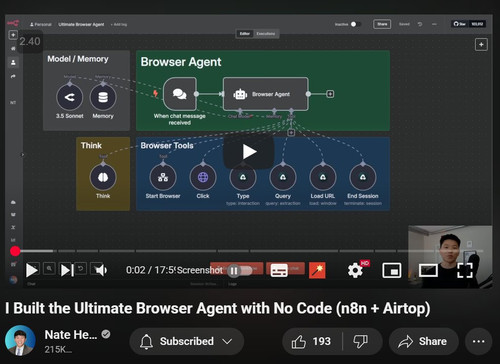Click the Start Browser node in video

[163, 177]
